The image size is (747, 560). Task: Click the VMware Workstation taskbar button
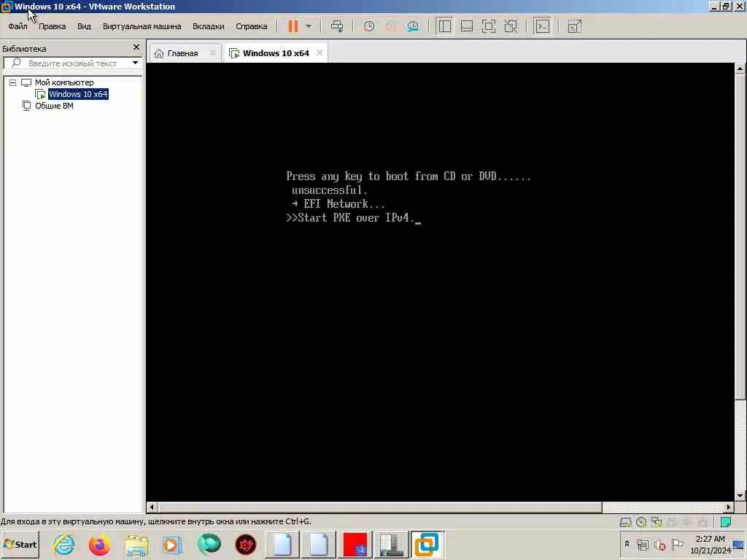[x=427, y=545]
